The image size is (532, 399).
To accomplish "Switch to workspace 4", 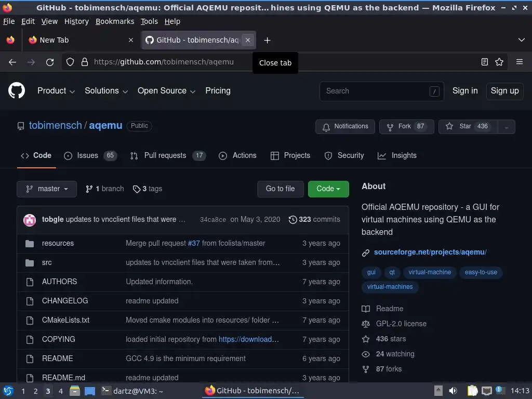I will coord(61,391).
